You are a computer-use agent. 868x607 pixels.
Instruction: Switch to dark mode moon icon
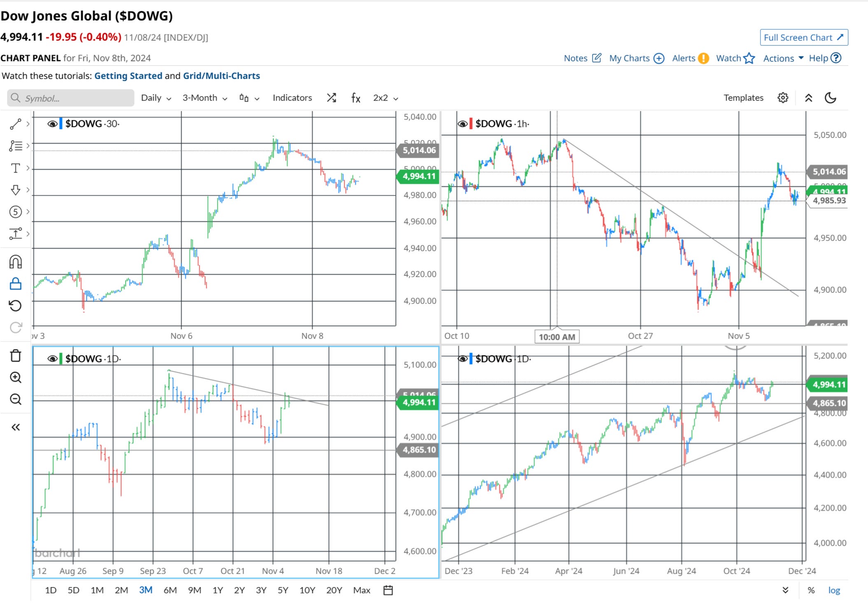coord(831,98)
